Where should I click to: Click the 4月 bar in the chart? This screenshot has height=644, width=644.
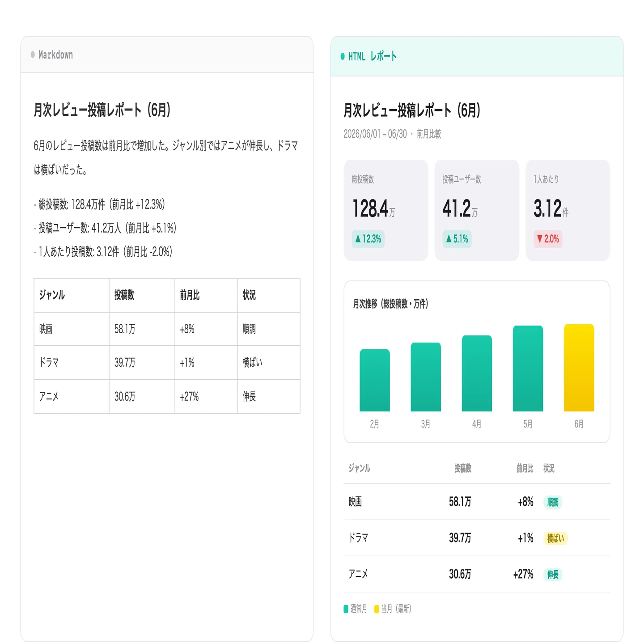tap(477, 373)
